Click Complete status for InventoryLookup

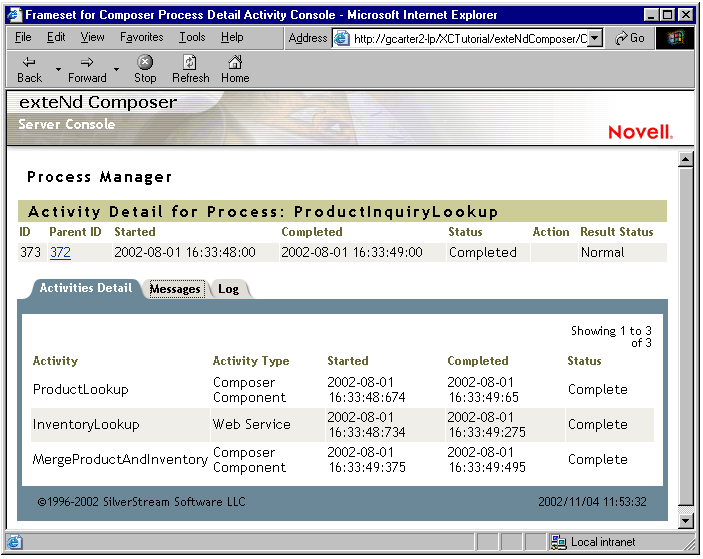pos(598,425)
